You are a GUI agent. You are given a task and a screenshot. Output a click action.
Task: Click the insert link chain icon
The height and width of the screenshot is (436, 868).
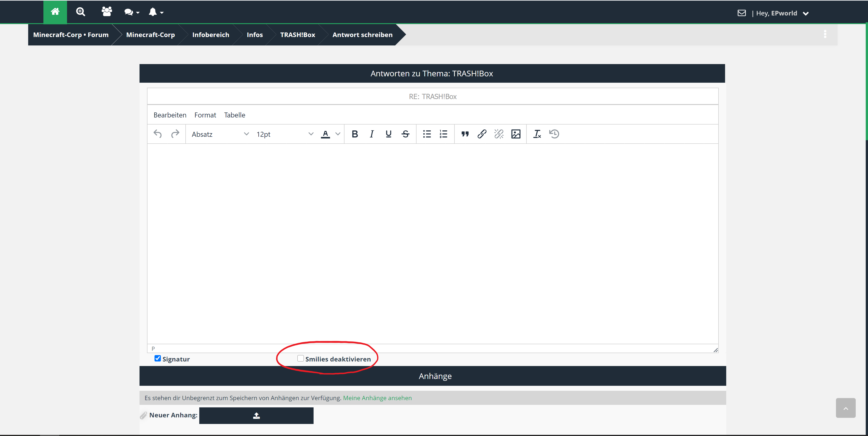(x=482, y=134)
